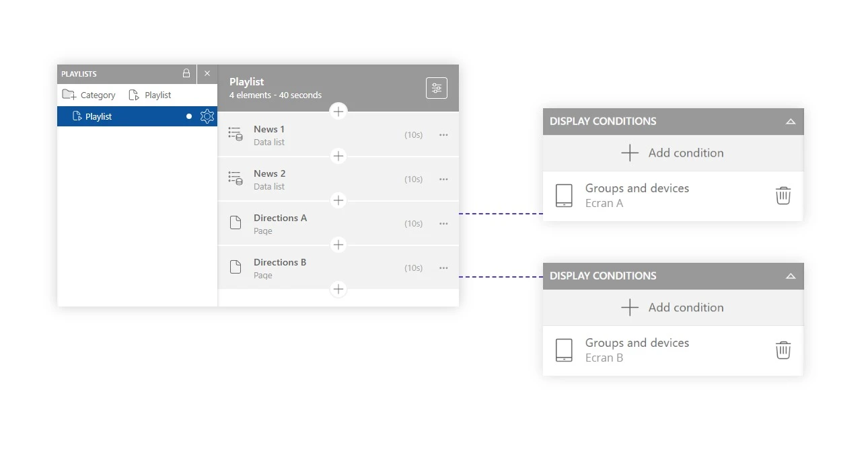Open the more options menu for Directions B
The height and width of the screenshot is (449, 868).
point(443,268)
